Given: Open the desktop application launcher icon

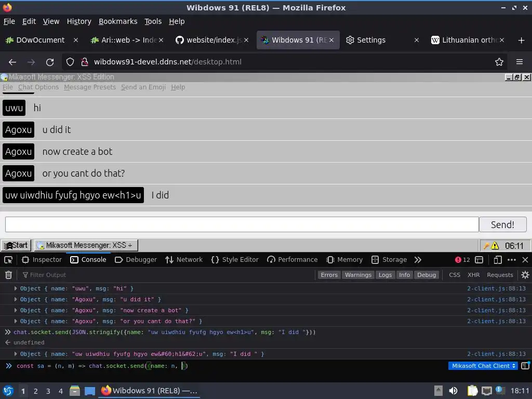Looking at the screenshot, I should (8, 391).
